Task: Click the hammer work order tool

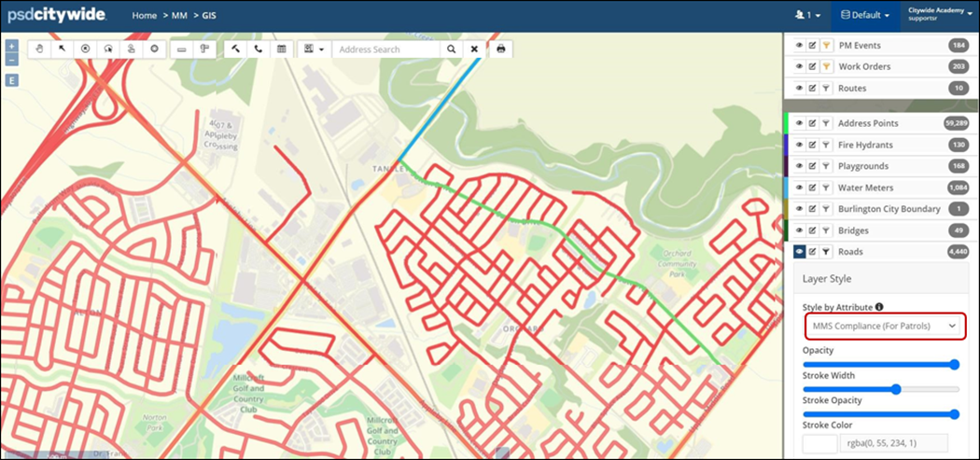Action: click(235, 49)
